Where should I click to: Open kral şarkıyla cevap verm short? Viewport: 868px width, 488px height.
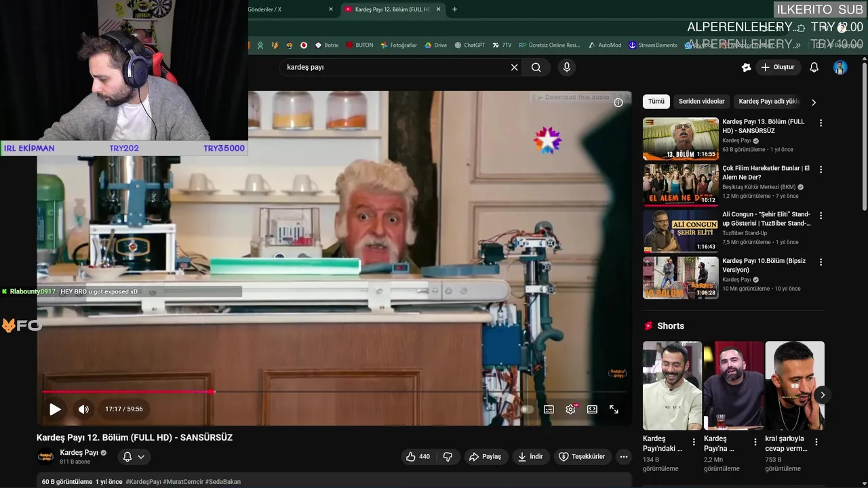[x=795, y=386]
